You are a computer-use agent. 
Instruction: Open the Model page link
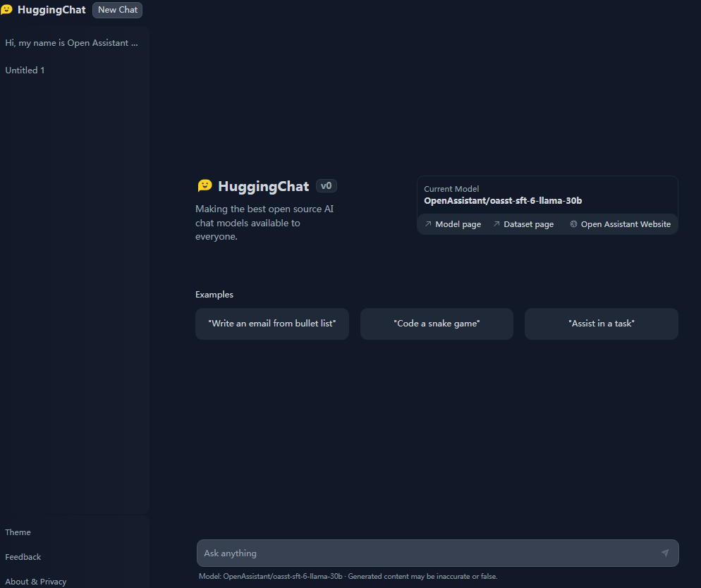pos(453,224)
